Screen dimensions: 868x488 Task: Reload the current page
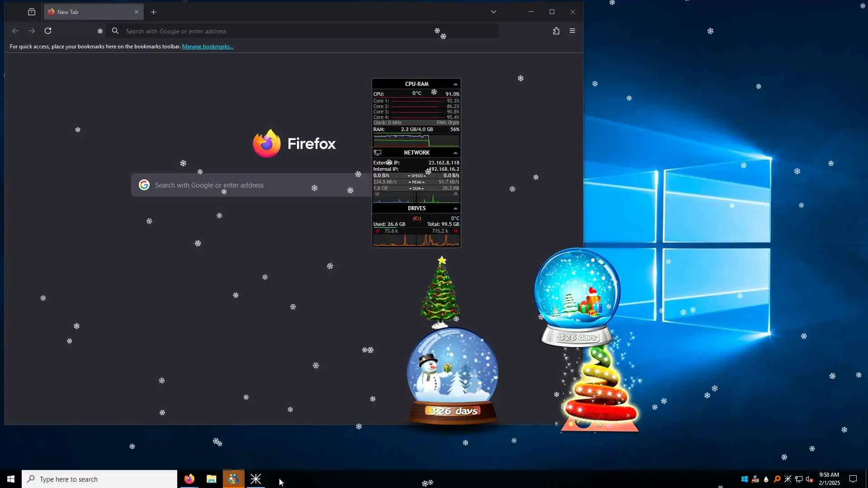point(48,31)
